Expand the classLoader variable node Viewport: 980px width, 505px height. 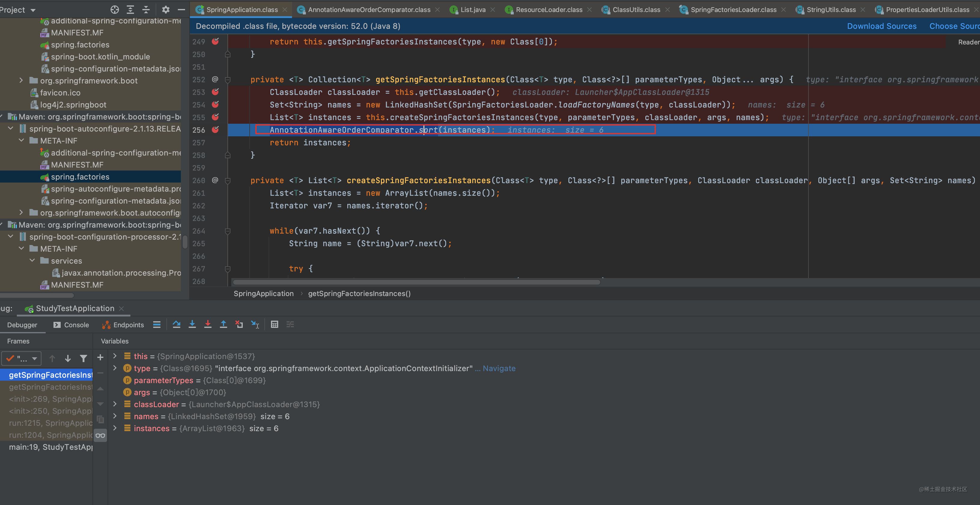(115, 404)
